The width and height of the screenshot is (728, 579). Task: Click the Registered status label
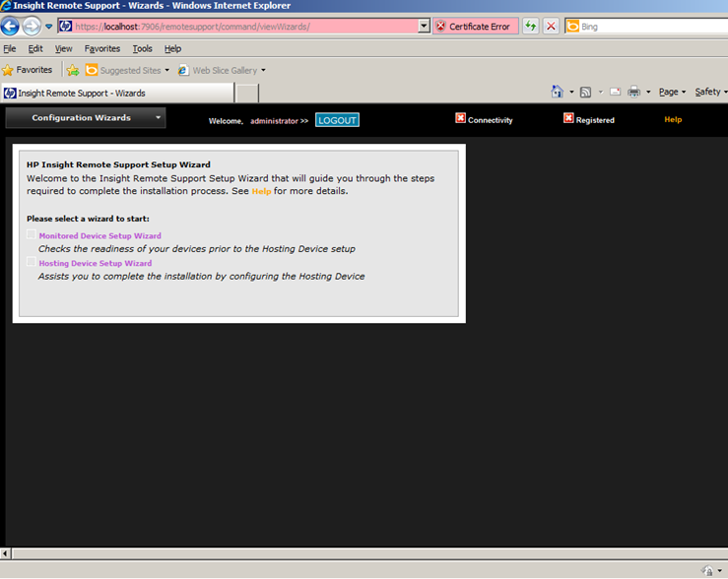(x=595, y=120)
